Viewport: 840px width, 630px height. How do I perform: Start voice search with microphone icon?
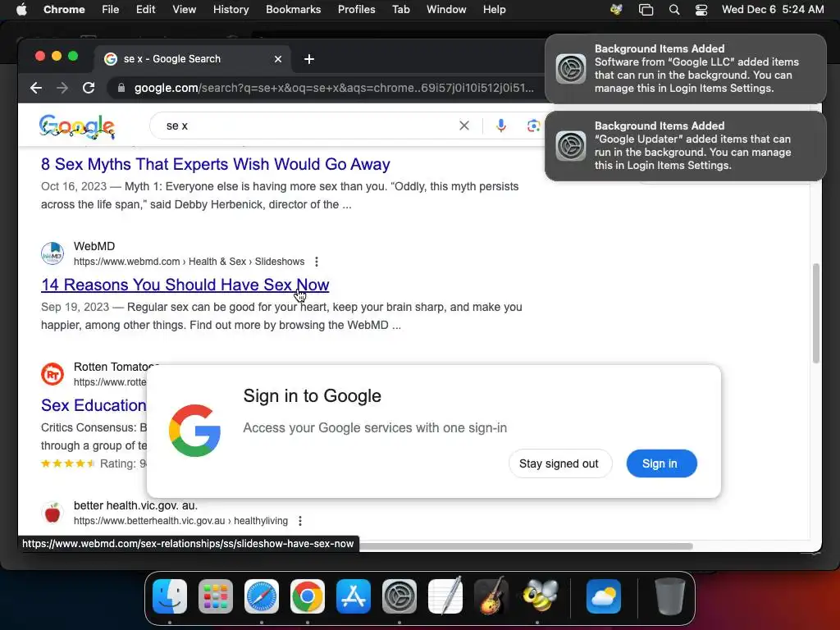tap(501, 126)
